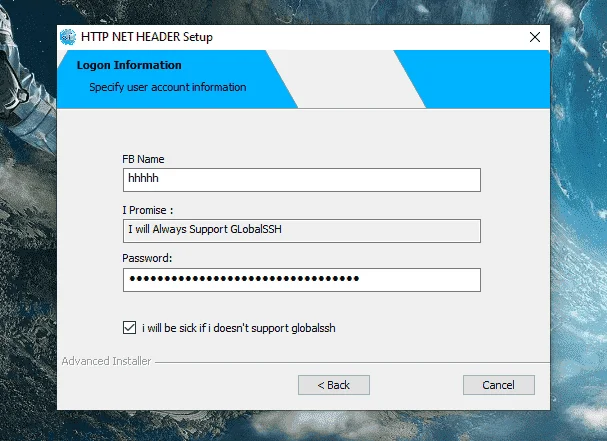Click the 'Logon Information' heading text

click(129, 65)
